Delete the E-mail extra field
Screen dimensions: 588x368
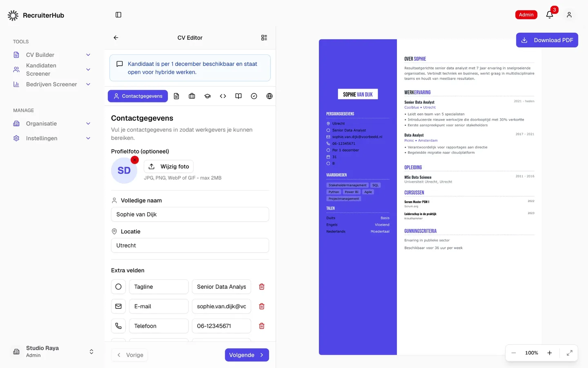click(x=262, y=306)
